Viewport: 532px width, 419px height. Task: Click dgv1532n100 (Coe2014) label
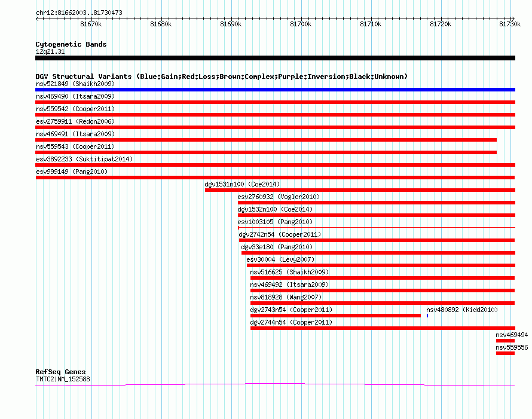point(275,209)
